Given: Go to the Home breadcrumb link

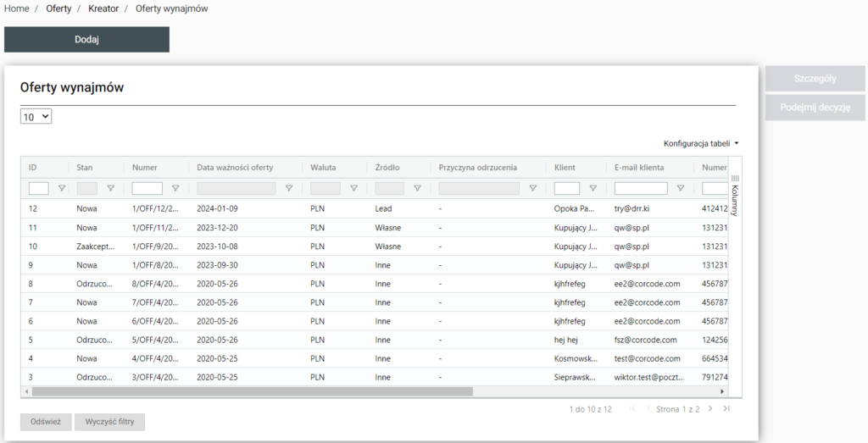Looking at the screenshot, I should click(16, 8).
